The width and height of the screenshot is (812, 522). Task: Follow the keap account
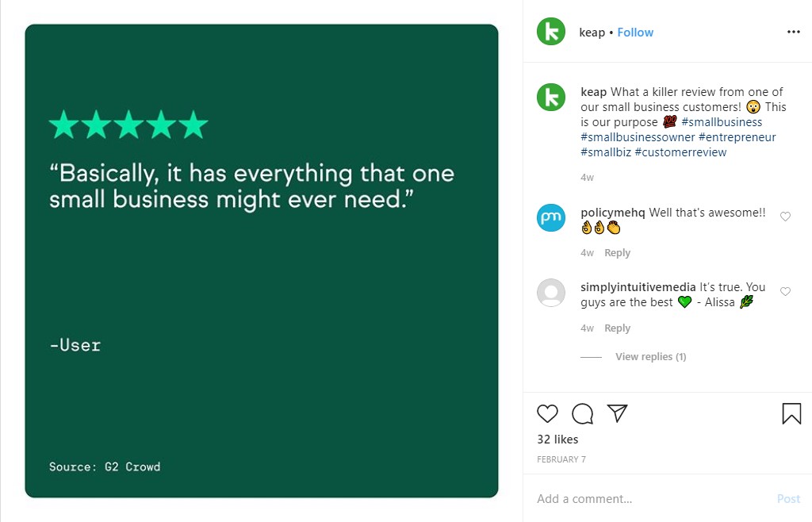click(635, 32)
